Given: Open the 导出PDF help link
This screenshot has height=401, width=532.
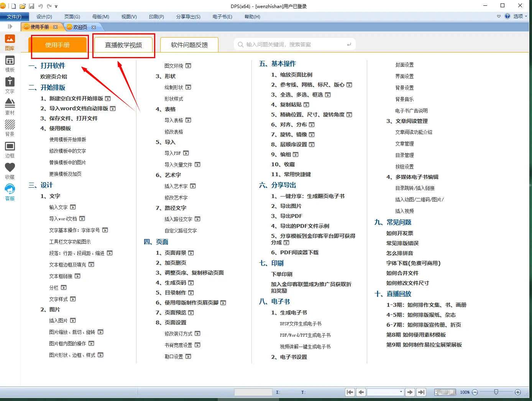Looking at the screenshot, I should coord(291,216).
